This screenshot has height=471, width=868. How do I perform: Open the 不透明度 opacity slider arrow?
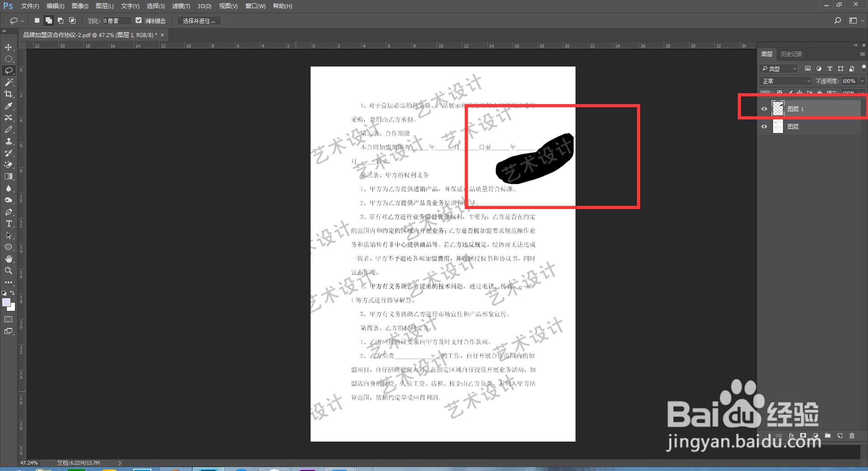tap(862, 81)
